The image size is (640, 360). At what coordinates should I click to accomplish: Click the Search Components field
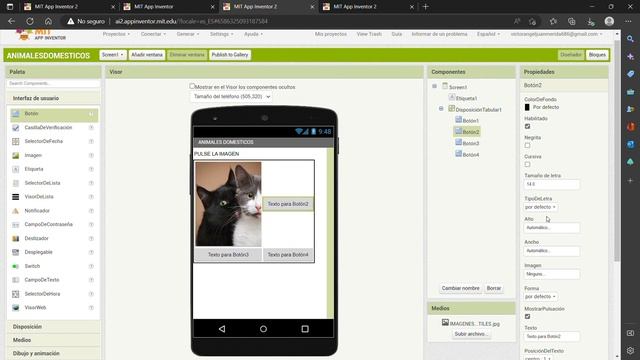[x=53, y=83]
